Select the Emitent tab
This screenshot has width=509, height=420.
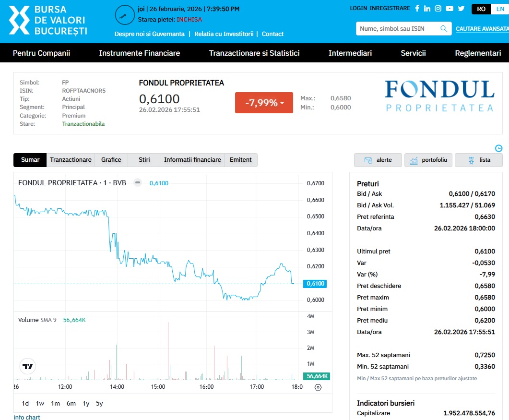[240, 160]
